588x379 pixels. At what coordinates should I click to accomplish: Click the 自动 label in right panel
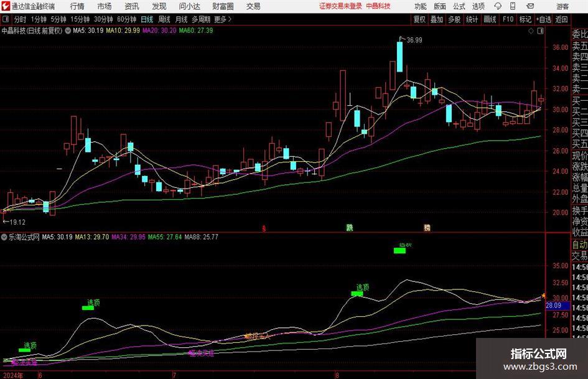point(580,245)
